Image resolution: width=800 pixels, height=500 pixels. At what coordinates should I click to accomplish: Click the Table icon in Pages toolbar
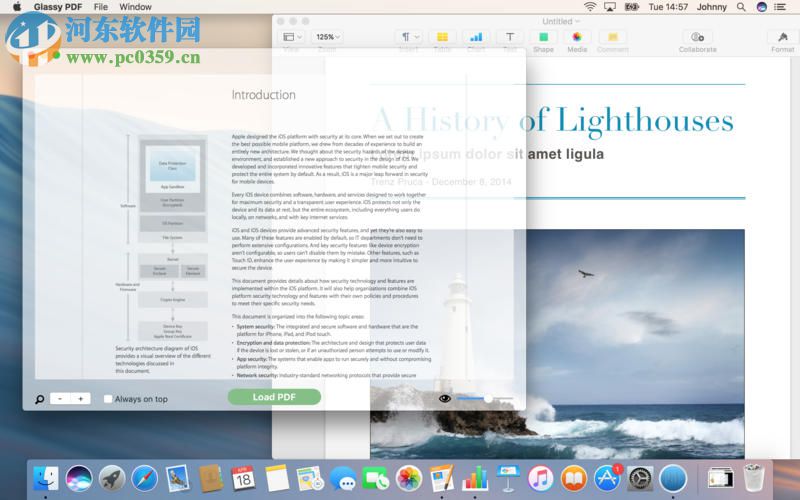tap(442, 37)
